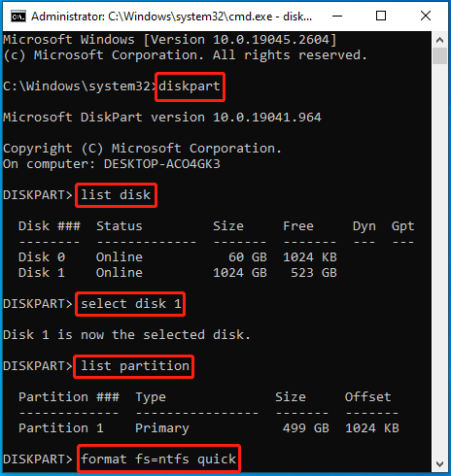This screenshot has height=476, width=451.
Task: Click the vertical scrollbar thumb
Action: (439, 56)
